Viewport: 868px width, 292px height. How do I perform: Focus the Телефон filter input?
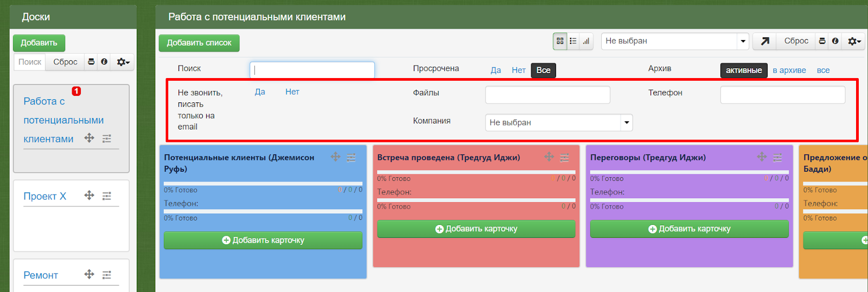tap(783, 95)
